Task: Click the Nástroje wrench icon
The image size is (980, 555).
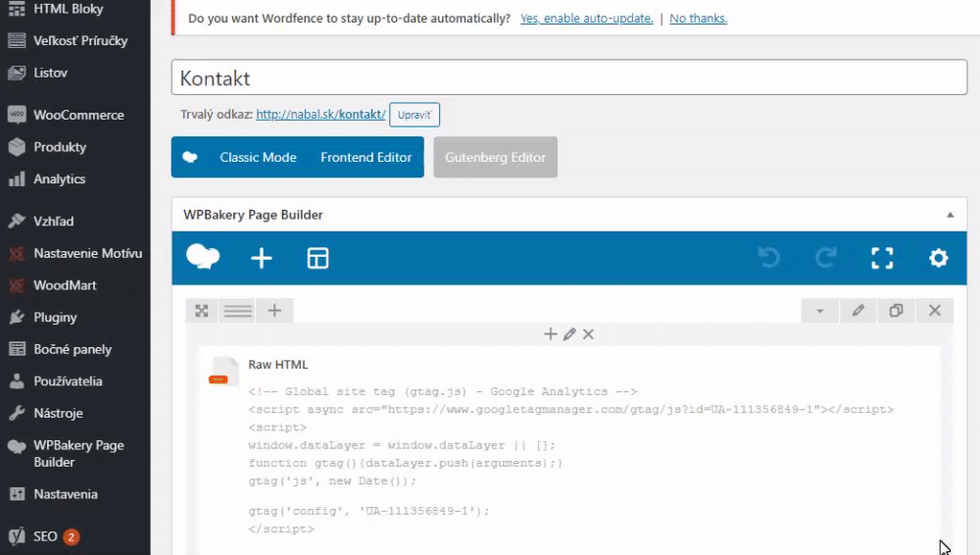Action: (17, 413)
